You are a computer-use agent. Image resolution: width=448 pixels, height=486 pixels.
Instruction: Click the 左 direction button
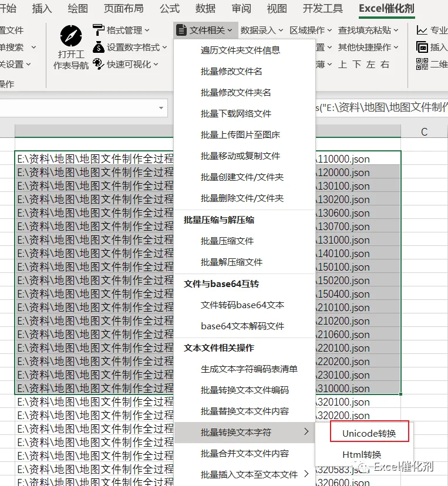370,65
